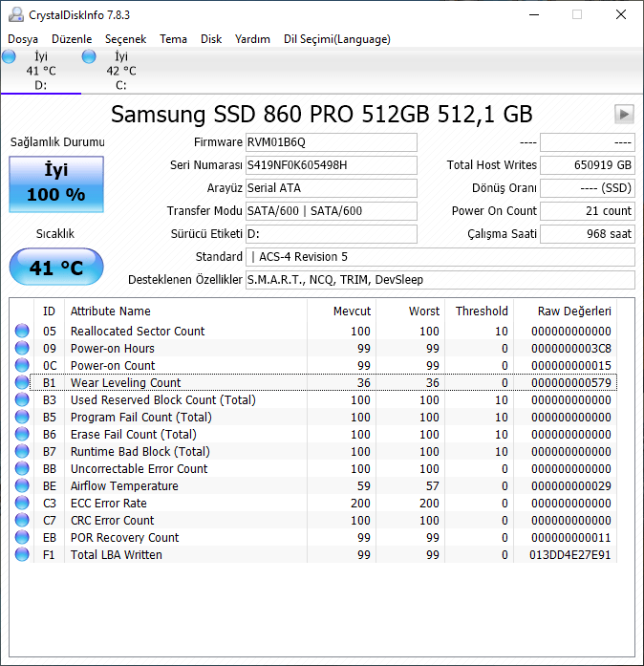Click the Dönüş Oranı value field

(x=588, y=188)
